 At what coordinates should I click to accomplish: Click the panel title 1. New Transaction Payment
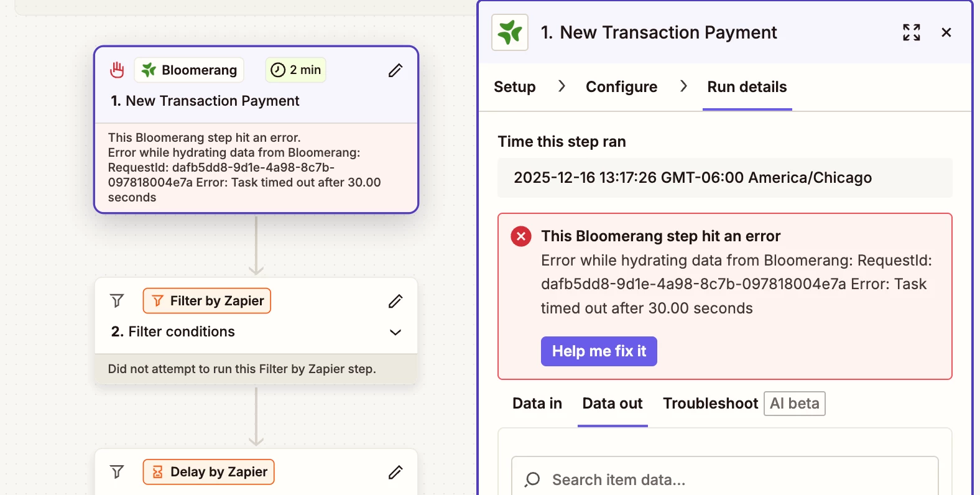point(659,32)
